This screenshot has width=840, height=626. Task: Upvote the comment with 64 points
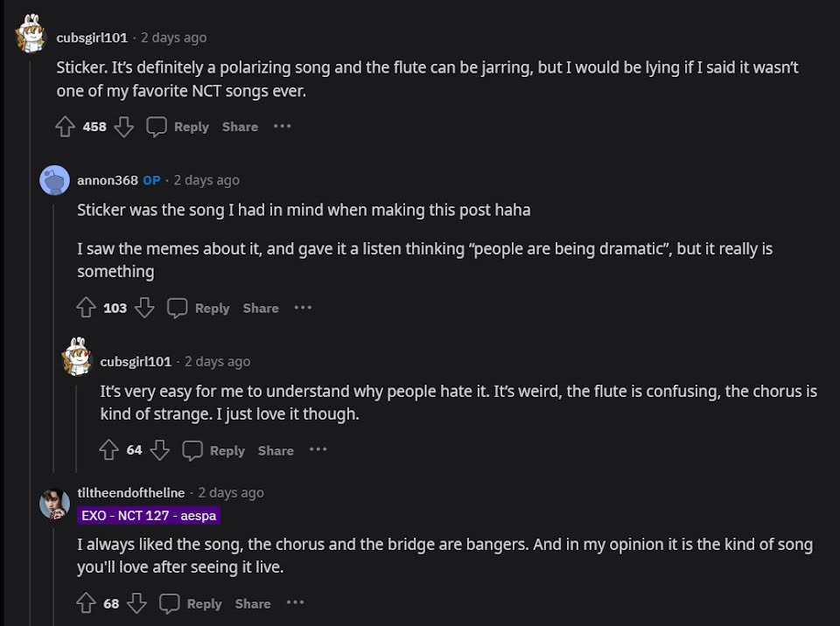pyautogui.click(x=108, y=450)
